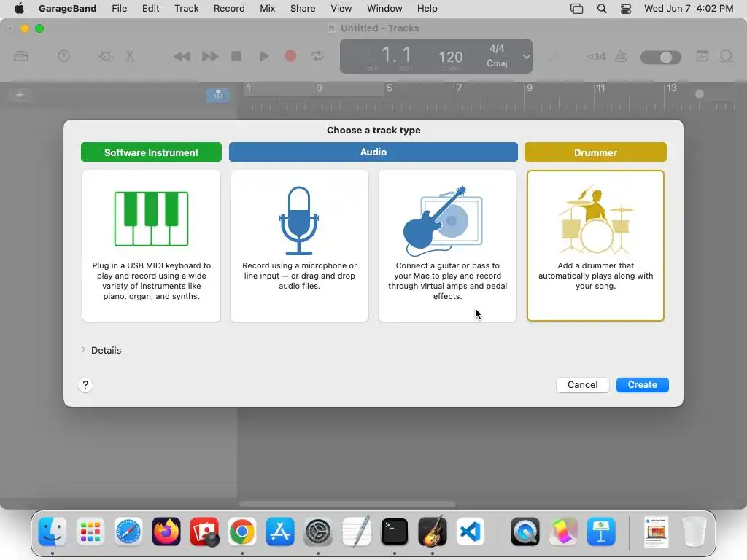Open the View menu
This screenshot has height=560, width=747.
(x=341, y=9)
